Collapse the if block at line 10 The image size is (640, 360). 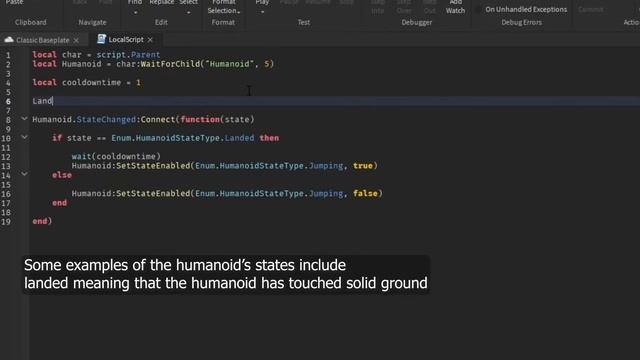(x=24, y=137)
